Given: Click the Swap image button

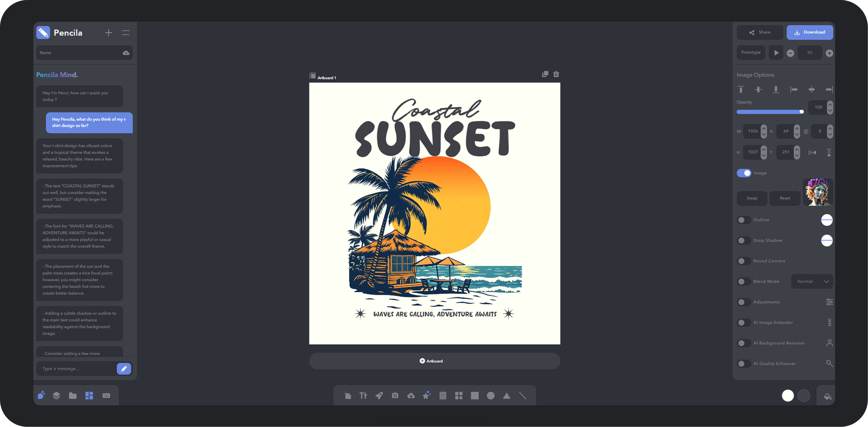Looking at the screenshot, I should pyautogui.click(x=752, y=198).
